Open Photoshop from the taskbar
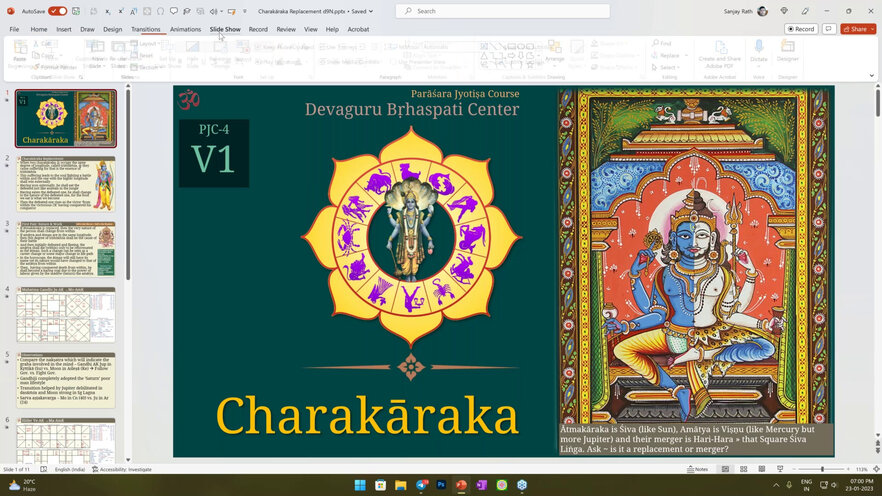The image size is (882, 496). coord(440,485)
